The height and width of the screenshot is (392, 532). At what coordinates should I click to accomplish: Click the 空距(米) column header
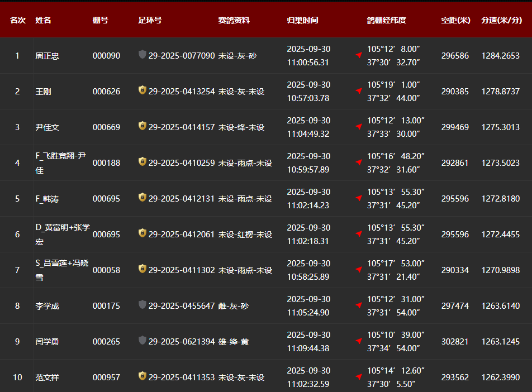pyautogui.click(x=455, y=20)
